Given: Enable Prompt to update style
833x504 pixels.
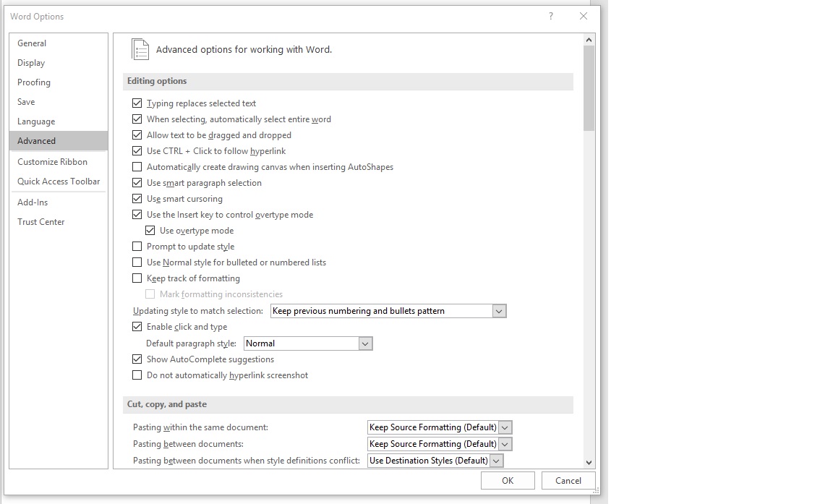Looking at the screenshot, I should point(137,247).
